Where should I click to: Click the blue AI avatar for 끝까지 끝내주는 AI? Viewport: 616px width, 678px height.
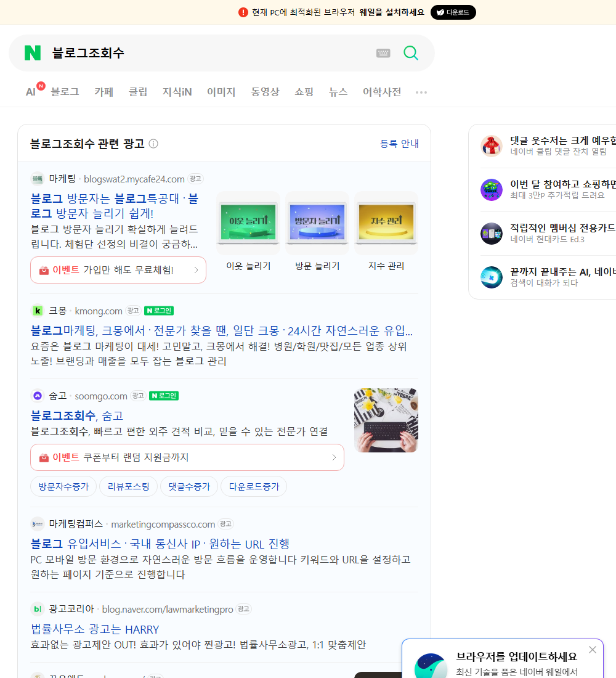[x=492, y=277]
